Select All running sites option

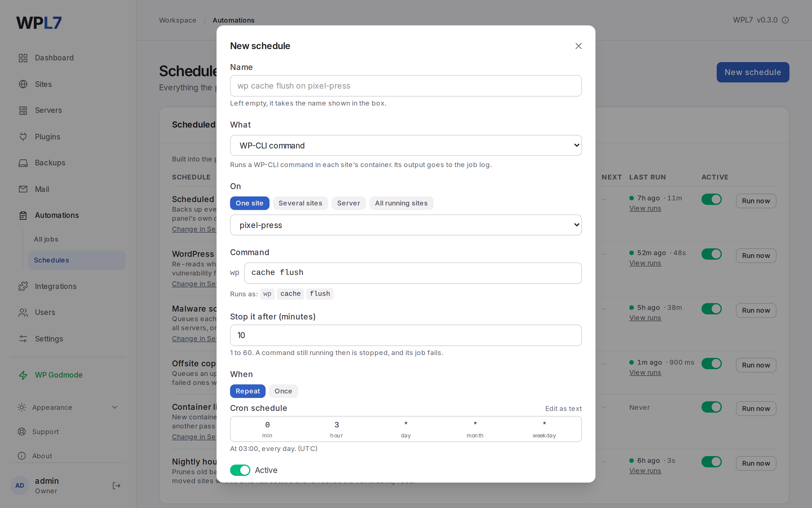click(401, 203)
